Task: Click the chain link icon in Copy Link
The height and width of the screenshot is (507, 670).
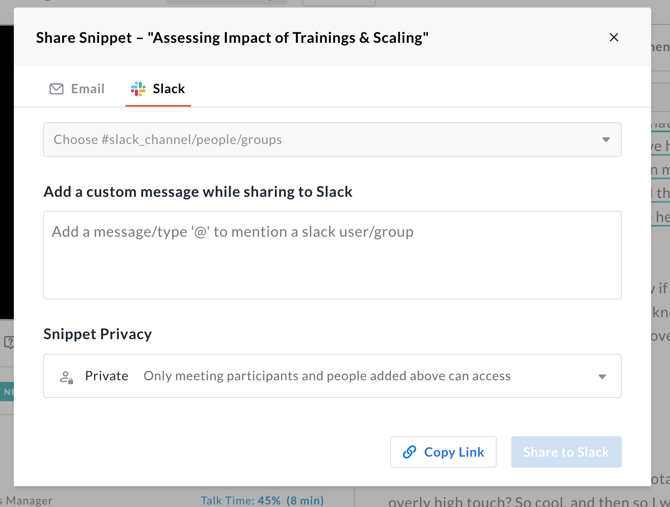Action: pyautogui.click(x=409, y=452)
